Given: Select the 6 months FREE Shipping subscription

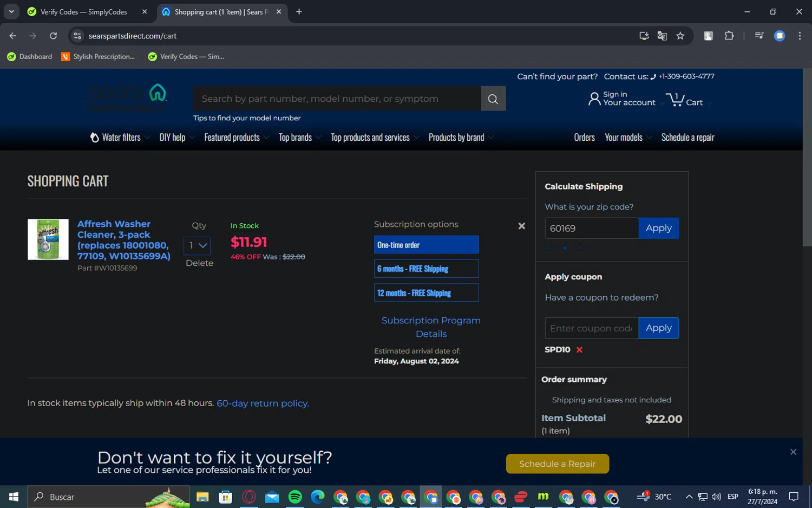Looking at the screenshot, I should click(426, 269).
